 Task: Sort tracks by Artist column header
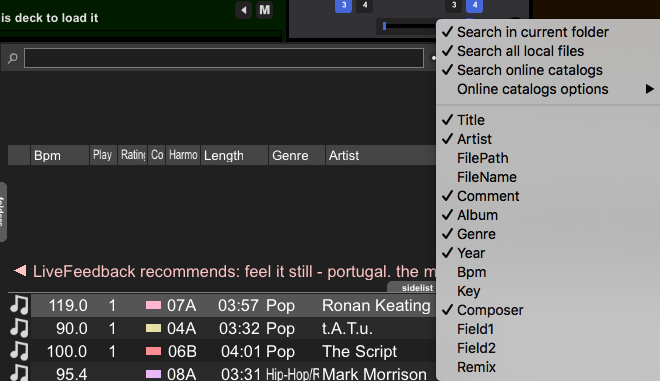[381, 155]
